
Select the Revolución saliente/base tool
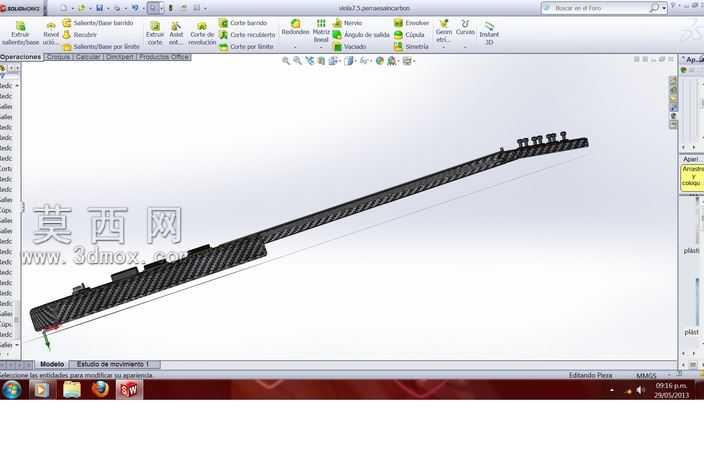[51, 33]
